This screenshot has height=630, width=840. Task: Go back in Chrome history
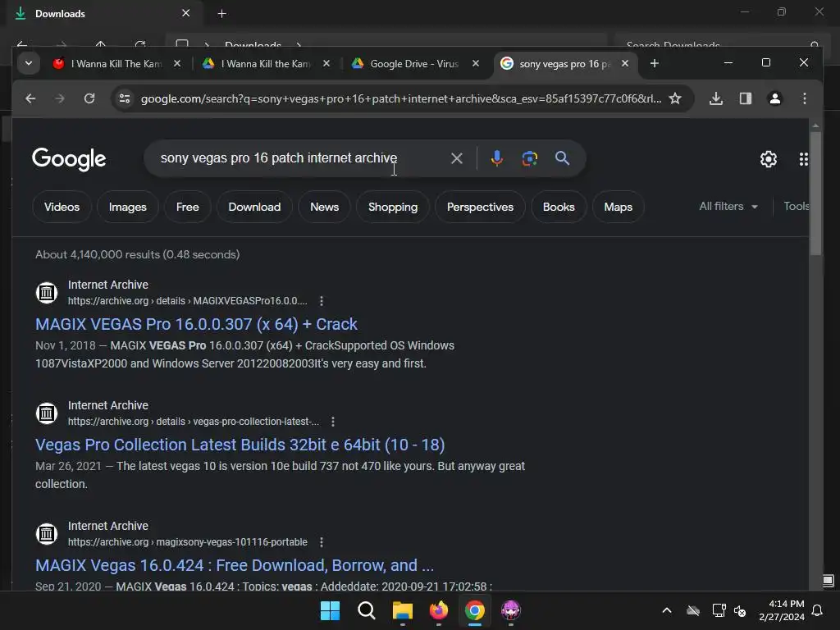tap(30, 98)
